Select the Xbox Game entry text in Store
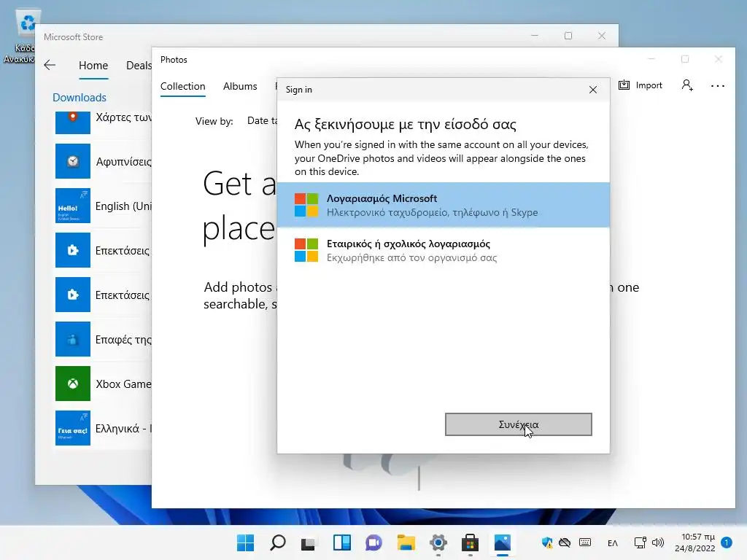The image size is (747, 560). point(123,384)
